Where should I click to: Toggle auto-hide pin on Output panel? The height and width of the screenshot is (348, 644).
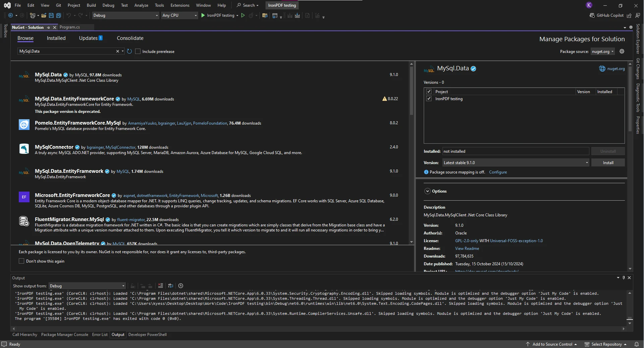624,278
